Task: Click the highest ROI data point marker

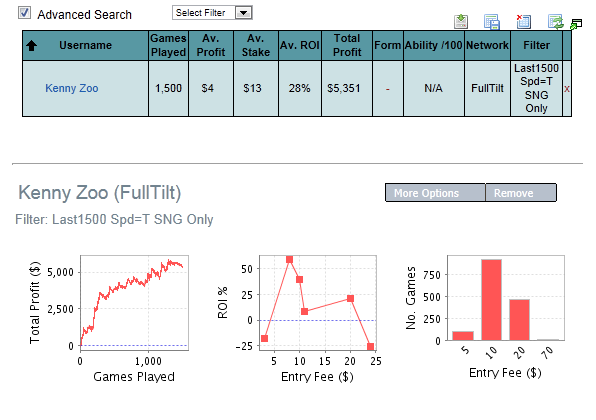Action: click(289, 260)
